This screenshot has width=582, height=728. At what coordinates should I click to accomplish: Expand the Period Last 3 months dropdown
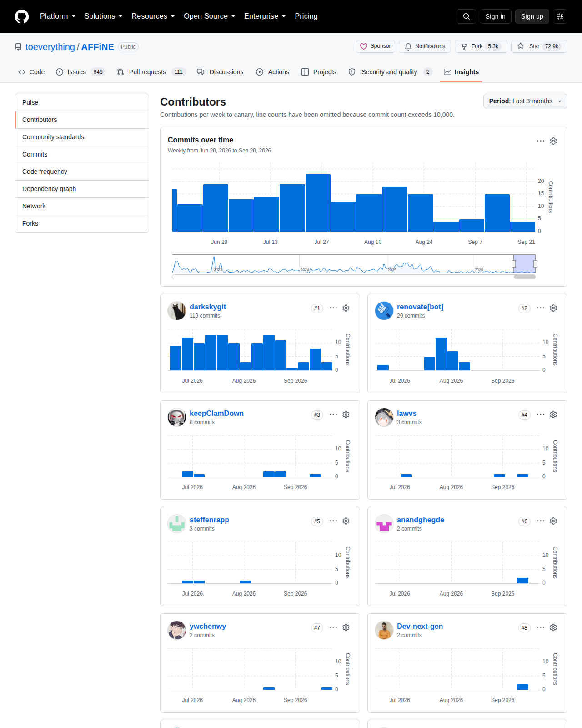[x=525, y=101]
